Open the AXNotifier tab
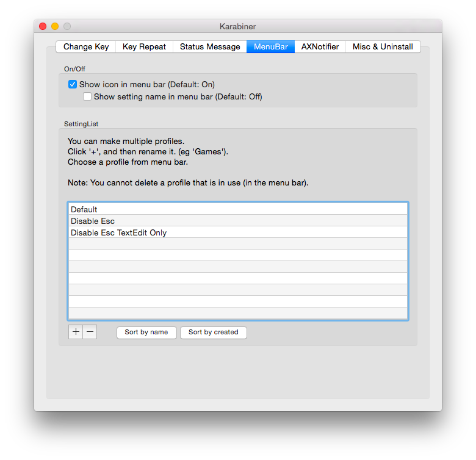The width and height of the screenshot is (476, 460). pos(320,47)
